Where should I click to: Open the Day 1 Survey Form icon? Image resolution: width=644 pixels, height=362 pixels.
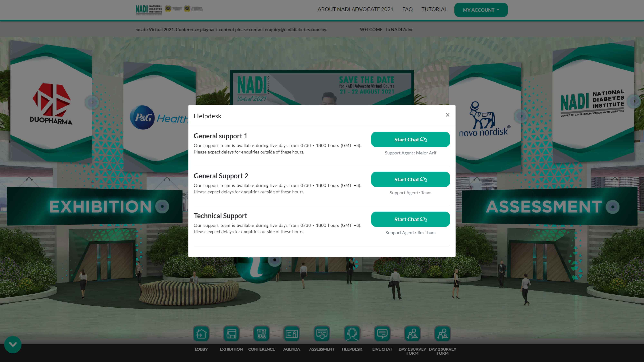[x=412, y=334]
